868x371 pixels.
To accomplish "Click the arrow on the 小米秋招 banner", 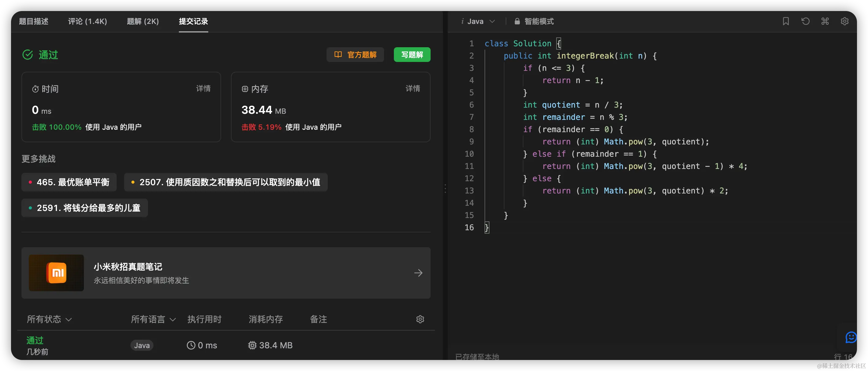I will [418, 273].
